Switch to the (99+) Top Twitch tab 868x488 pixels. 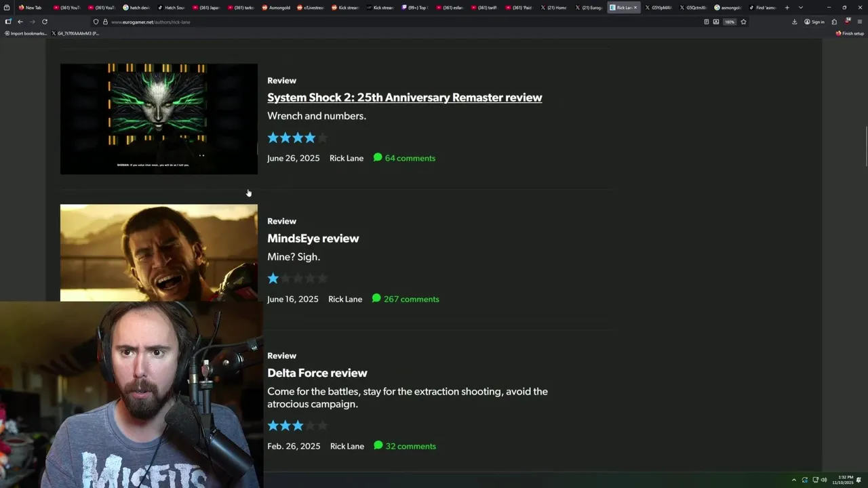(415, 7)
